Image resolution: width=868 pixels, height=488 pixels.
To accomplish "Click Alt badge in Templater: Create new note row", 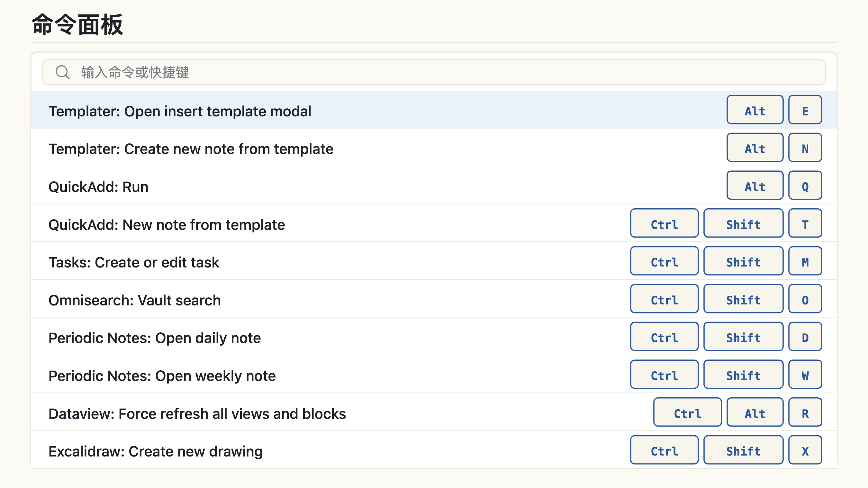I will (755, 147).
